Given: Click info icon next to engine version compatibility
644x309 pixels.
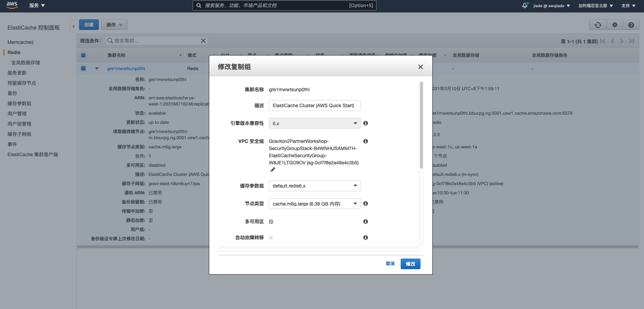Looking at the screenshot, I should click(365, 123).
